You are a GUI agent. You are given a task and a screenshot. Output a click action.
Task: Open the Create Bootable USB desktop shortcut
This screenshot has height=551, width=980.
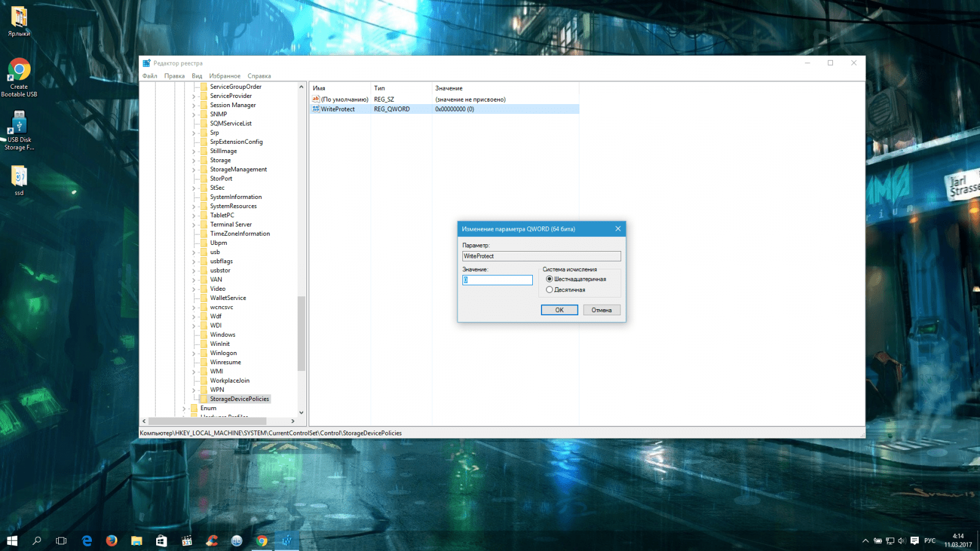coord(19,70)
